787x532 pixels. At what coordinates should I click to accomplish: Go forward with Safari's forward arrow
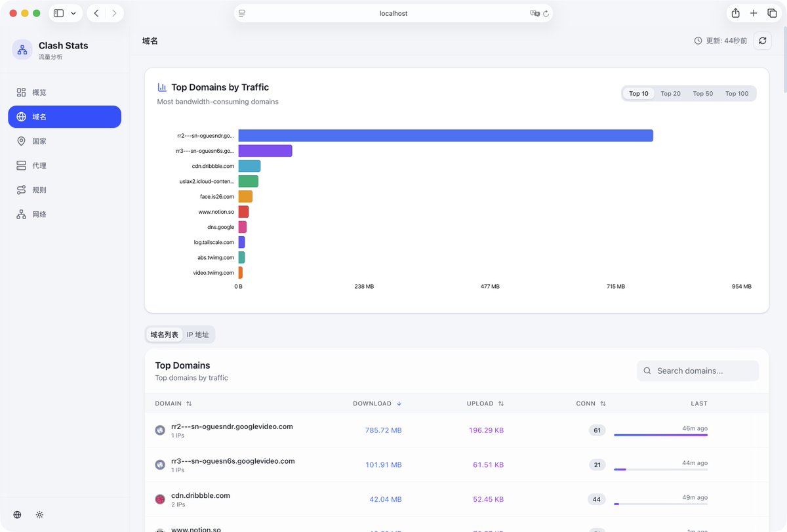point(114,13)
